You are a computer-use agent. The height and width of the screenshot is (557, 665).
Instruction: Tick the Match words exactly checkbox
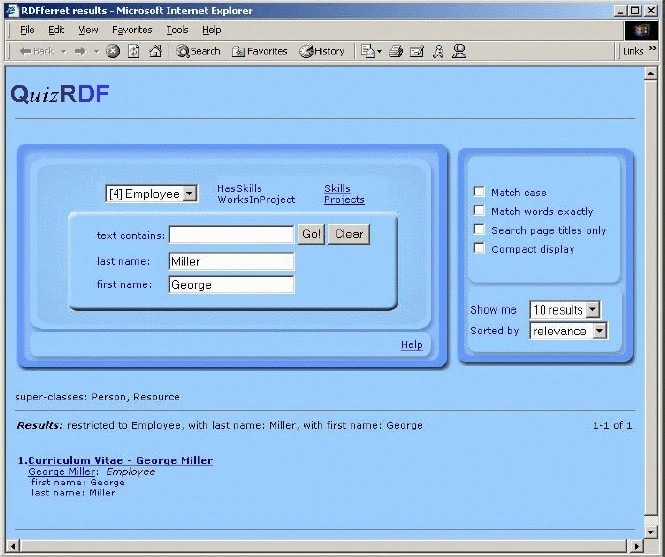[x=479, y=211]
